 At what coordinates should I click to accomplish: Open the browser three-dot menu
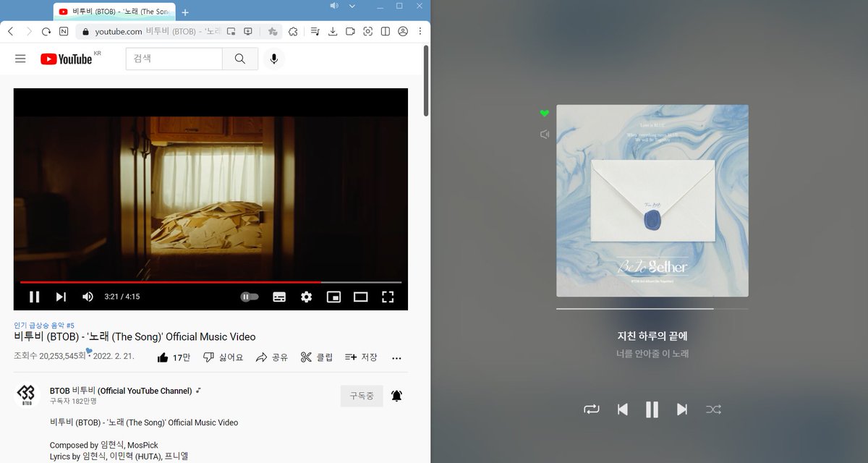[x=420, y=32]
